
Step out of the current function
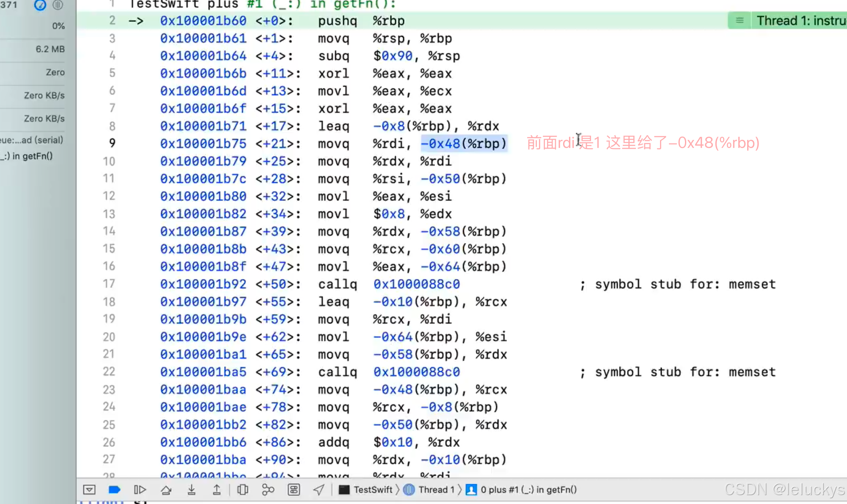tap(217, 490)
